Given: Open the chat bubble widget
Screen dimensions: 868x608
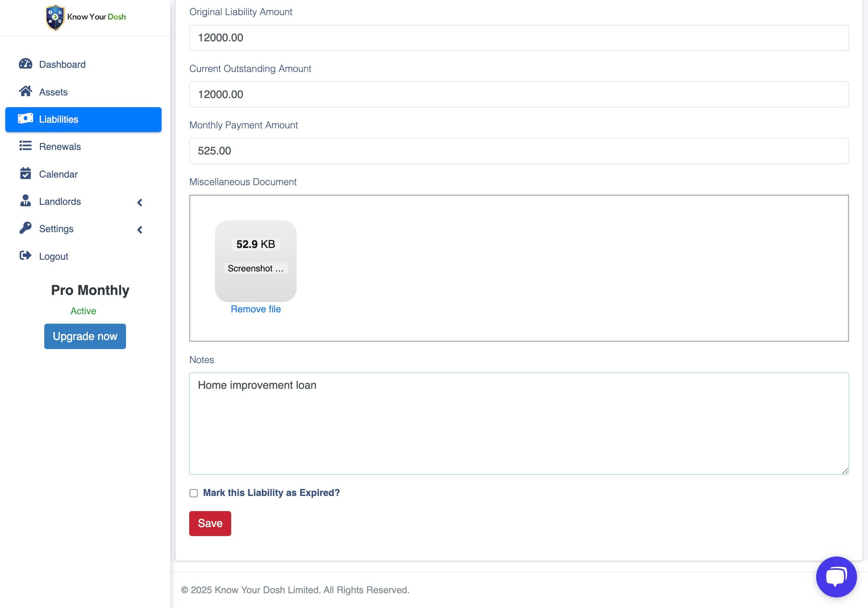Looking at the screenshot, I should [836, 577].
